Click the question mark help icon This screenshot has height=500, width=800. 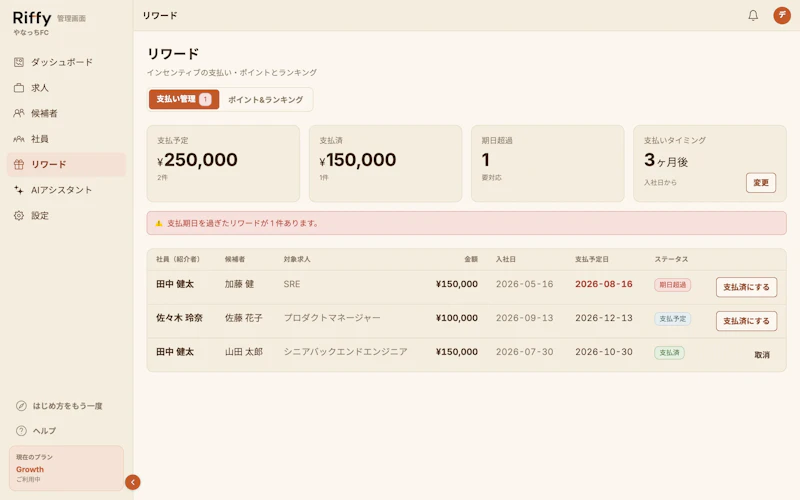click(21, 431)
